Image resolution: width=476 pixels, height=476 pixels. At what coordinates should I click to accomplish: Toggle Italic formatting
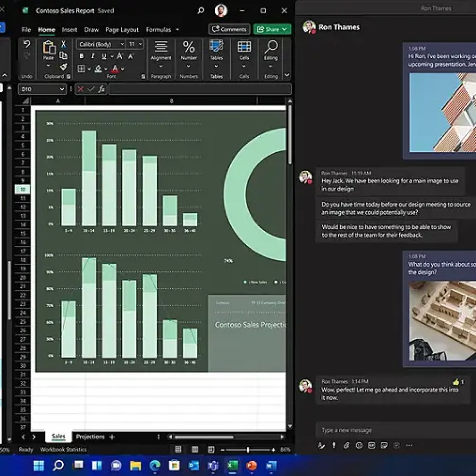pos(93,56)
